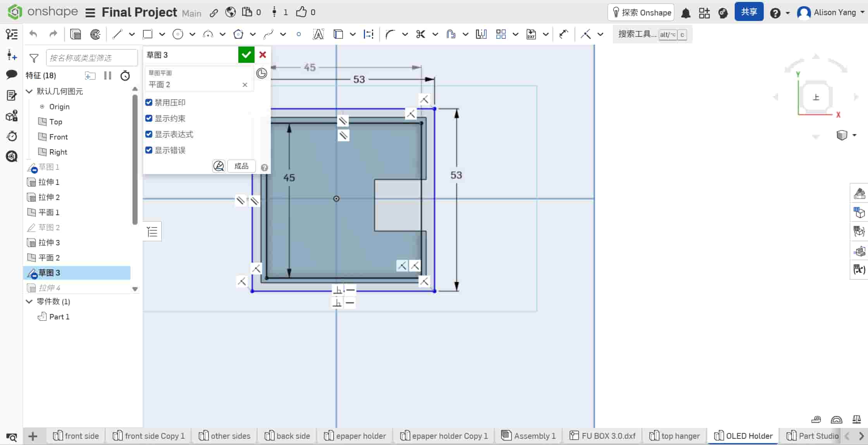The width and height of the screenshot is (868, 445).
Task: Open notifications bell
Action: coord(685,13)
